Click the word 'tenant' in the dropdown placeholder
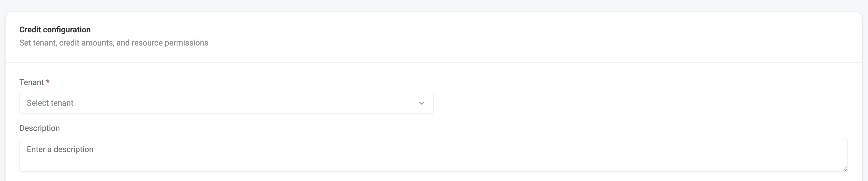Screen dimensions: 868x181 (62, 103)
